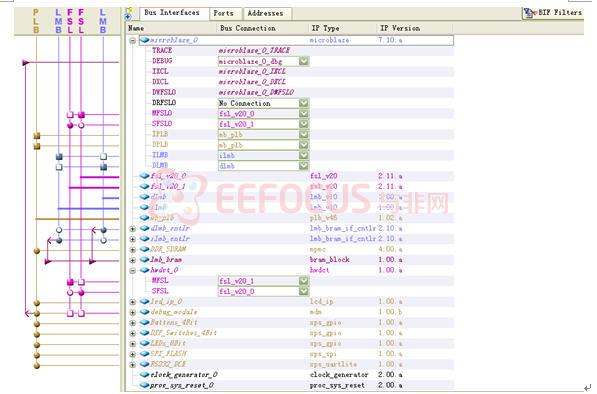
Task: Click the lcd_ip_0 instance icon
Action: pyautogui.click(x=144, y=301)
